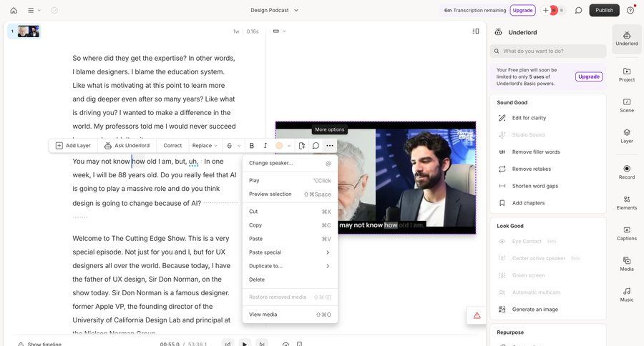This screenshot has height=346, width=644.
Task: Click the Add Layer button
Action: (73, 146)
